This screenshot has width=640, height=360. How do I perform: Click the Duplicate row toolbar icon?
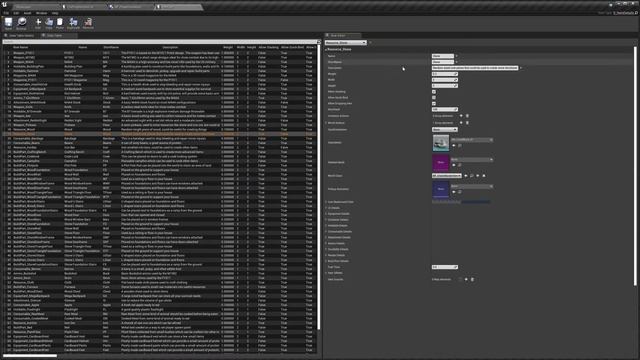(x=73, y=23)
